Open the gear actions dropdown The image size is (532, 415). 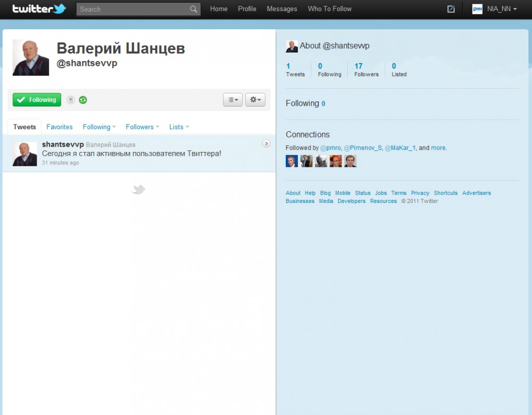(255, 100)
